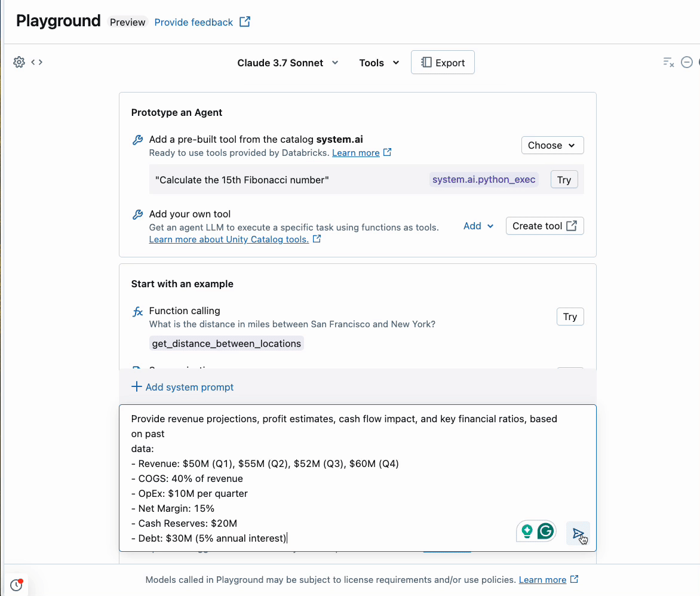Screen dimensions: 700x596
Task: Try the Fibonacci python_exec example
Action: click(564, 180)
